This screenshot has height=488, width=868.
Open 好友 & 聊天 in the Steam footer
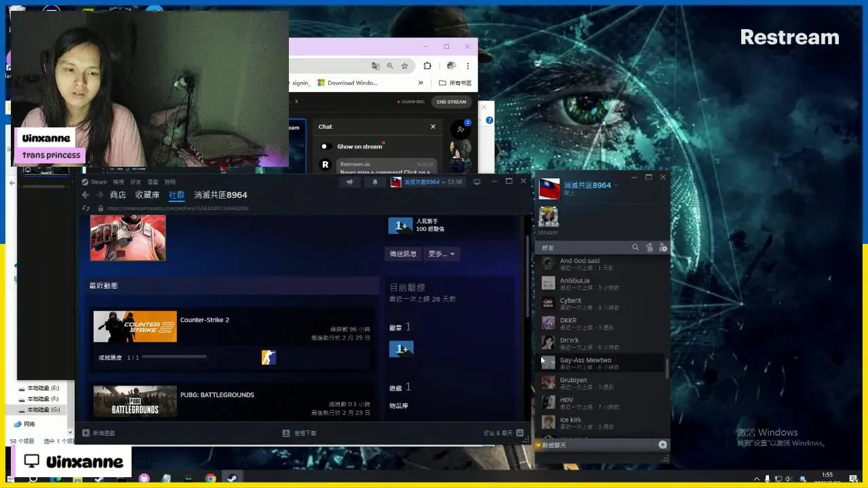click(x=503, y=432)
